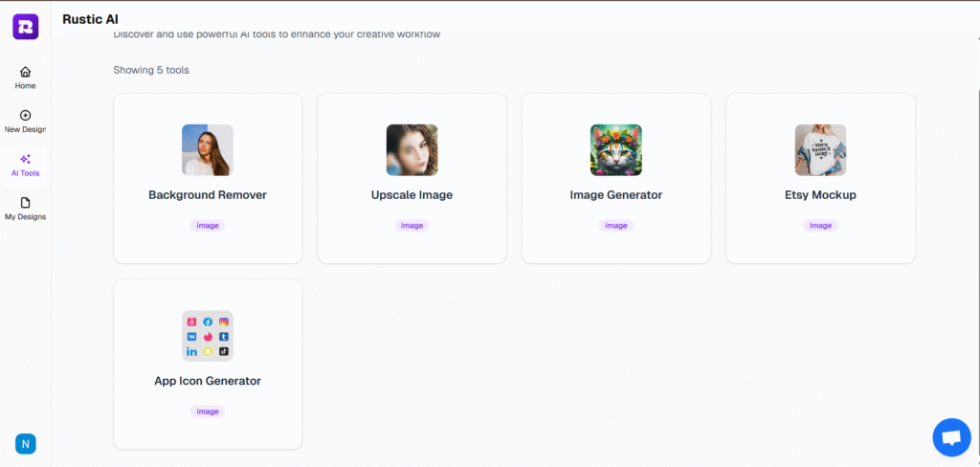Open the Image Generator tool title
Viewport: 980px width, 467px height.
coord(616,195)
